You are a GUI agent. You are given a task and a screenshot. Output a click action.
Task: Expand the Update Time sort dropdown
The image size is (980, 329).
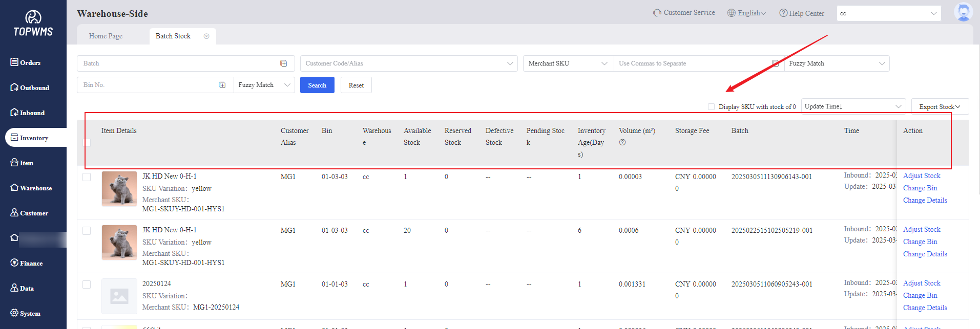coord(853,106)
